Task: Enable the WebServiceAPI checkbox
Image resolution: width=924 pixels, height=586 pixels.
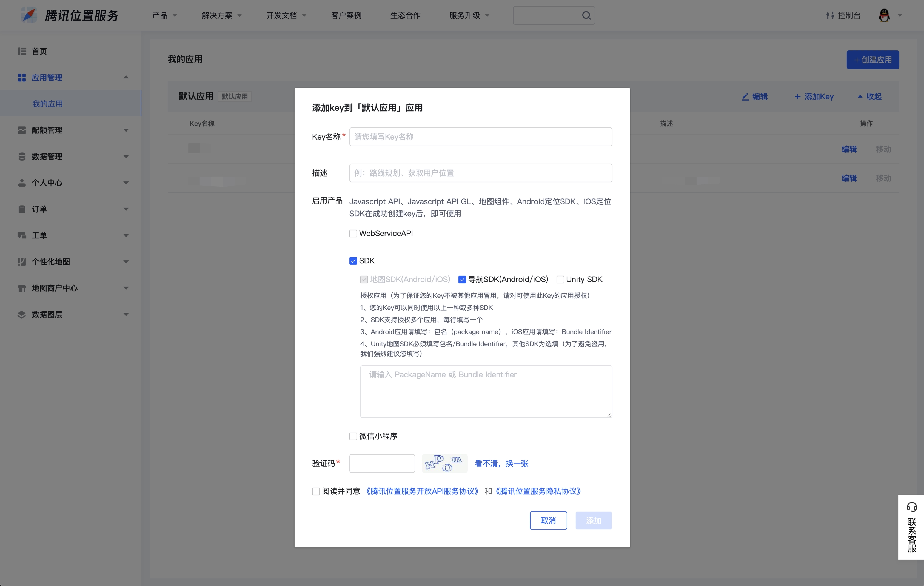Action: tap(353, 233)
